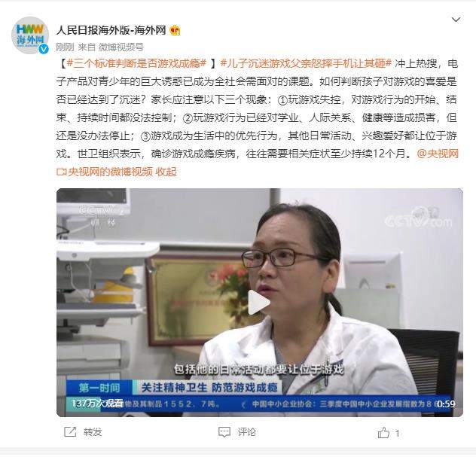Open hashtag #三个标准判断是否游戏成瘾#
Image resolution: width=476 pixels, height=457 pixels.
click(x=136, y=63)
